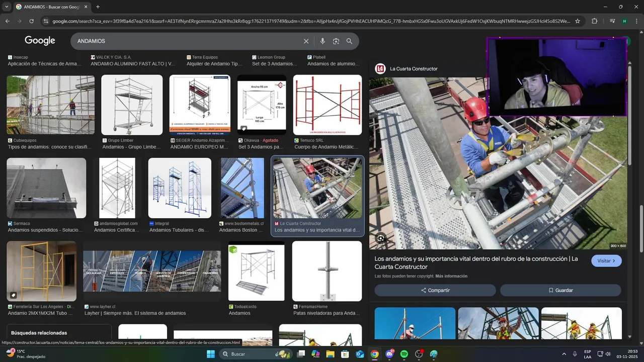Image resolution: width=644 pixels, height=362 pixels.
Task: Open the tab search dropdown arrow in Chrome
Action: [7, 7]
